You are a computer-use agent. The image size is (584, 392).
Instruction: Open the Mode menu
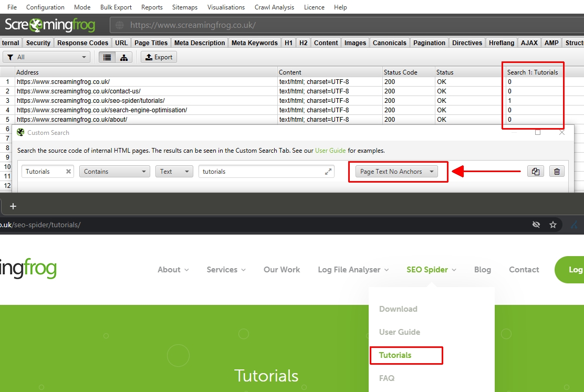click(82, 7)
